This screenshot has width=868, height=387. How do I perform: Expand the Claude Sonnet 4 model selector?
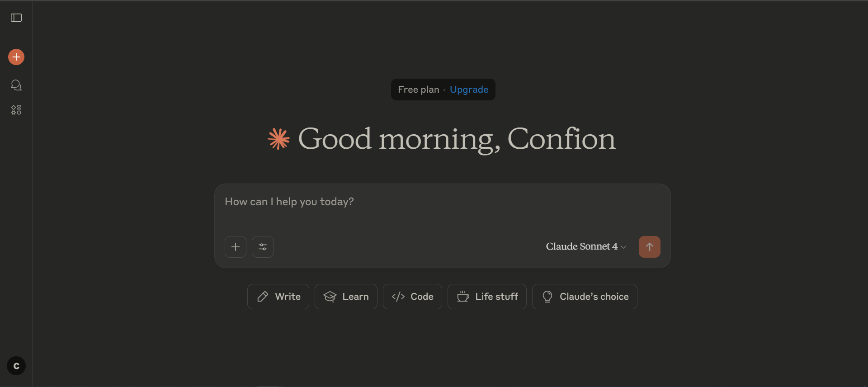pyautogui.click(x=586, y=246)
